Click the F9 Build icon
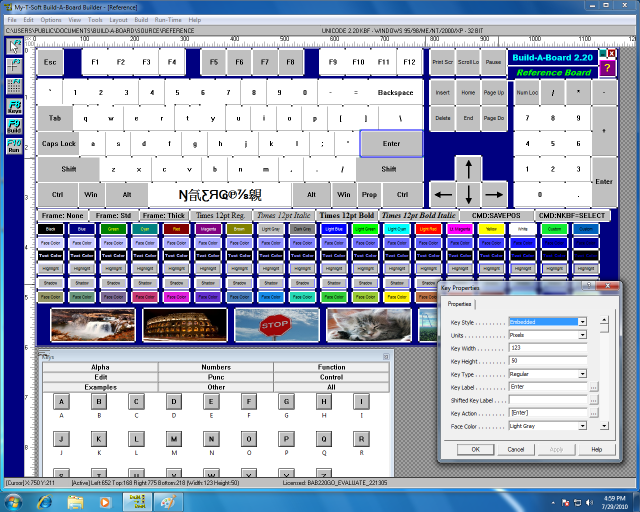640x512 pixels. (x=14, y=125)
